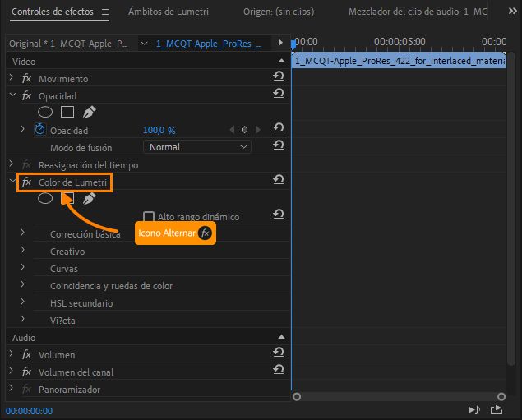Expand Reasignación del tiempo
Image resolution: width=522 pixels, height=420 pixels.
(11, 163)
